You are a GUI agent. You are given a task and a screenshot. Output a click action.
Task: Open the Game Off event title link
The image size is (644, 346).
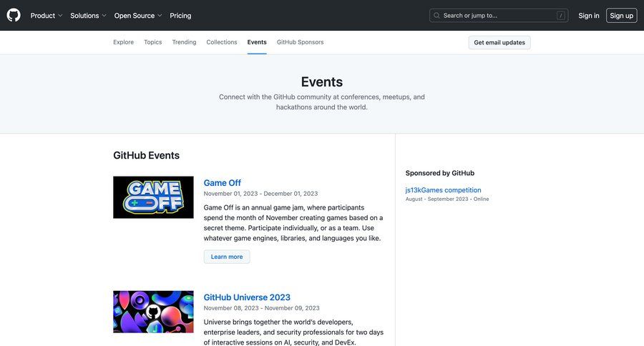click(x=223, y=182)
